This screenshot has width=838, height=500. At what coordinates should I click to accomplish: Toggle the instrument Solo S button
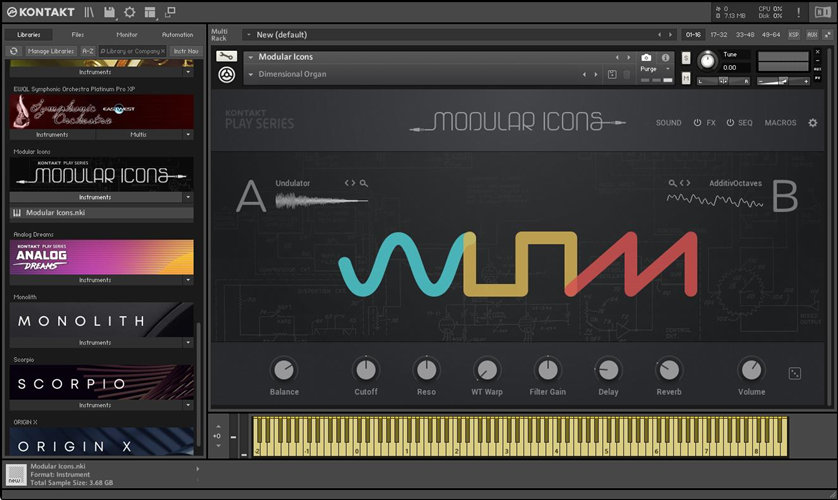pos(686,58)
